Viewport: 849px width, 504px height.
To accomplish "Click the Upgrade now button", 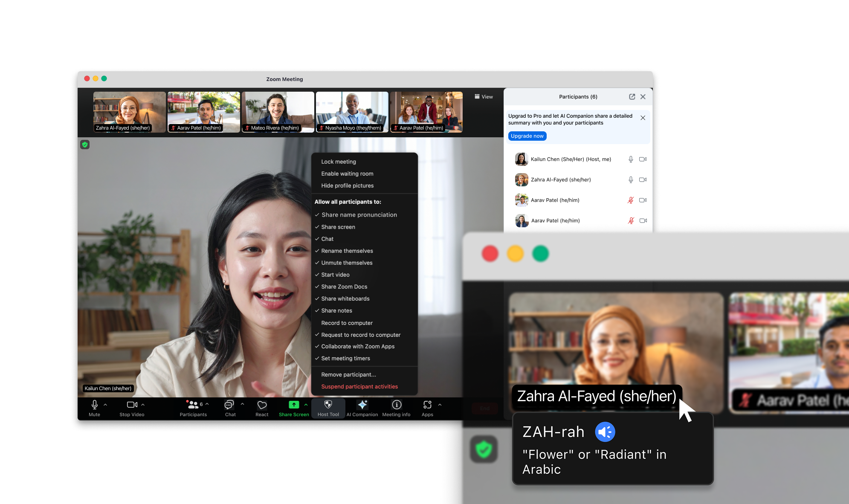I will (527, 136).
